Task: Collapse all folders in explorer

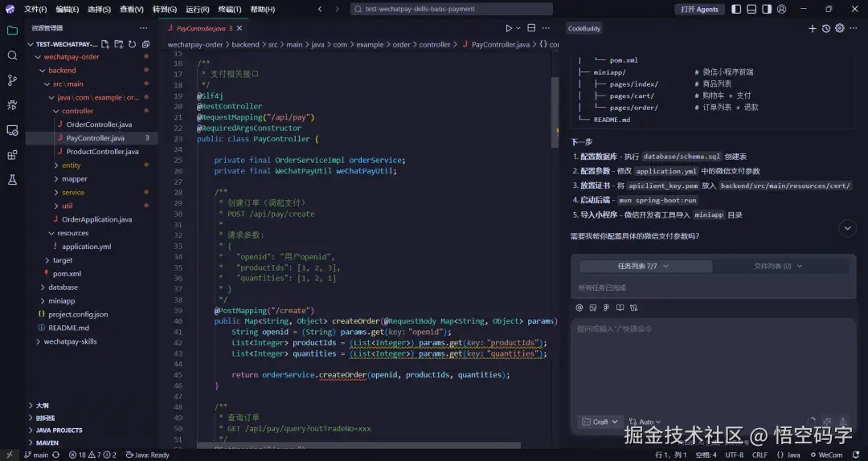Action: click(145, 44)
